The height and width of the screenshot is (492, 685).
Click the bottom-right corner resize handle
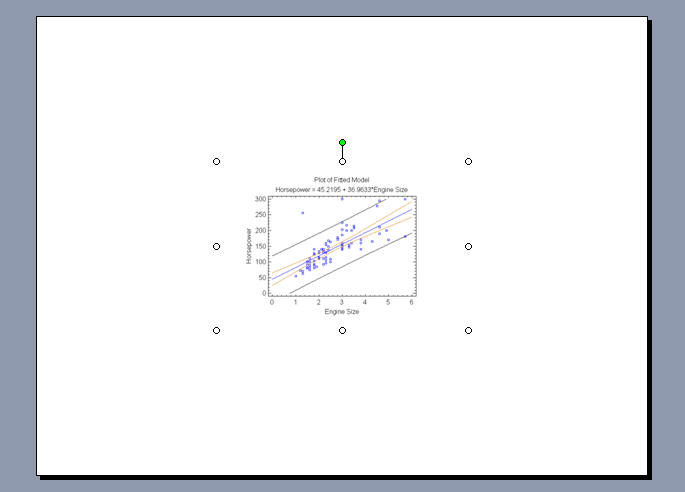[x=468, y=331]
